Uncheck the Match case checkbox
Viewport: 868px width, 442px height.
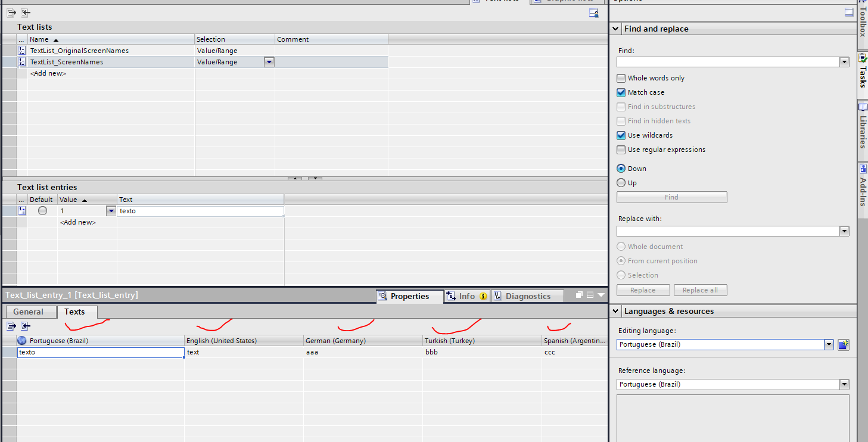pyautogui.click(x=621, y=92)
